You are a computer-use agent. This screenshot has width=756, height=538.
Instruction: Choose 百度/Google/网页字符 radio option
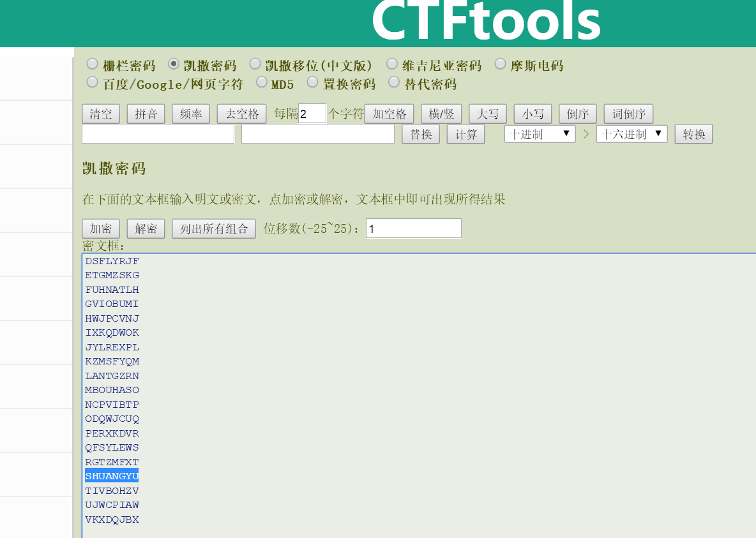point(92,82)
